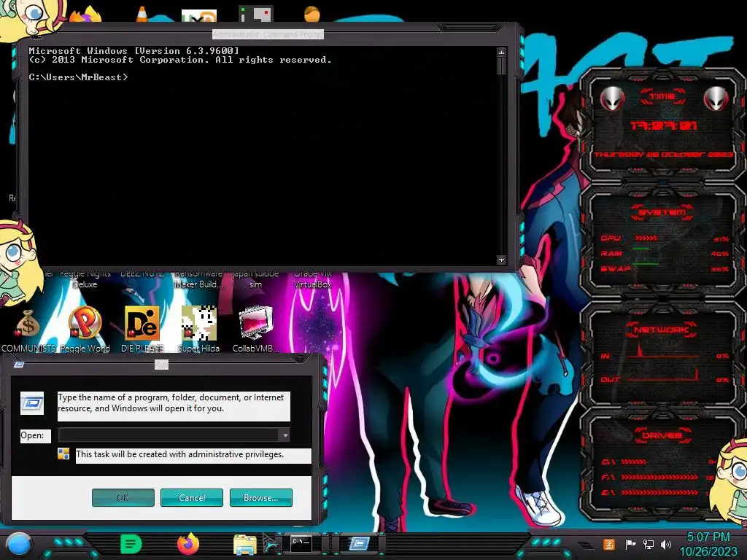Click the Run program icon beside the description
Image resolution: width=747 pixels, height=560 pixels.
pos(32,404)
